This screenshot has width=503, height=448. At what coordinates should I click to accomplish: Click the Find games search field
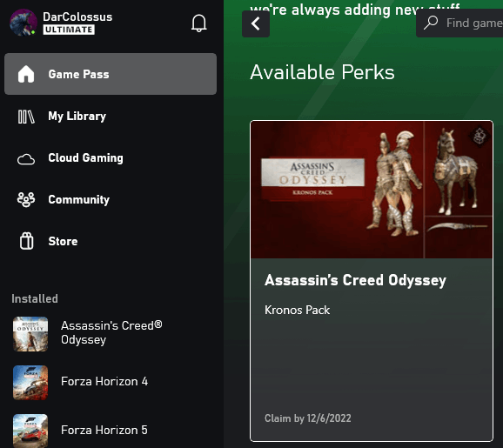click(x=459, y=23)
